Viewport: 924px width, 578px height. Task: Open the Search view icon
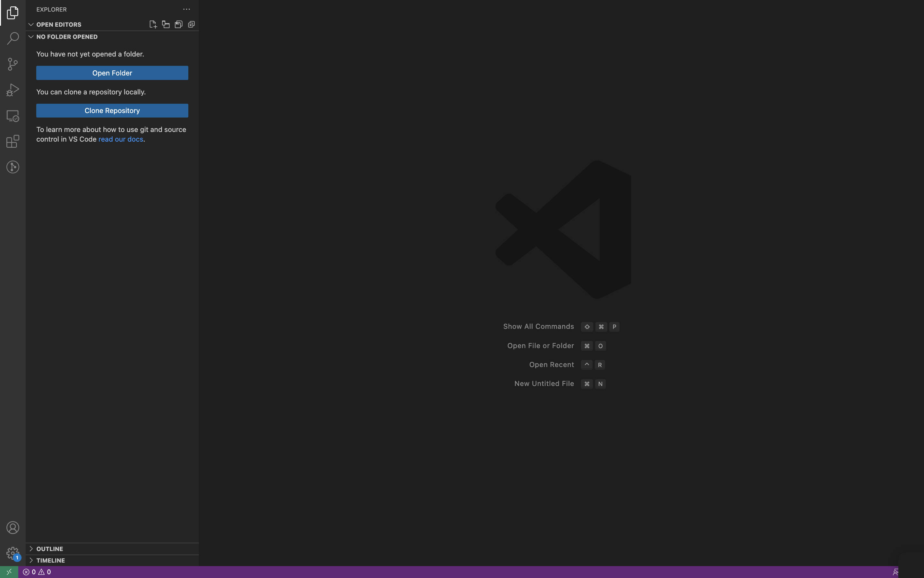[13, 38]
